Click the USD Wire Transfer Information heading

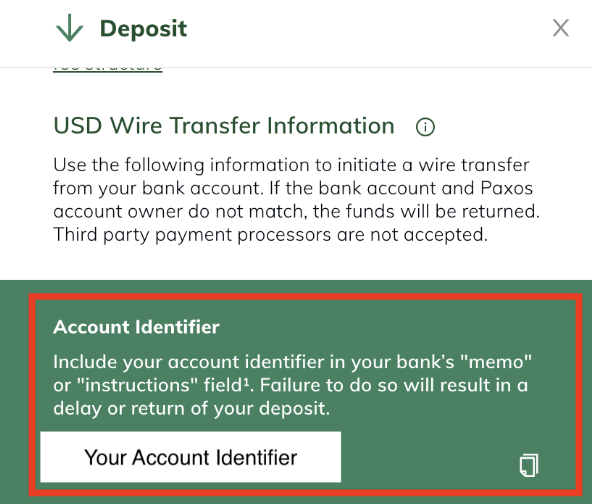[224, 125]
